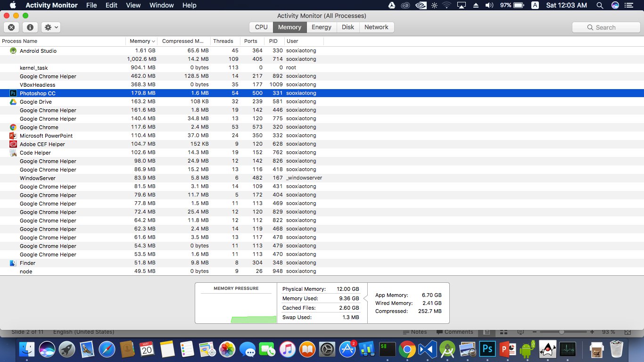Viewport: 644px width, 362px height.
Task: Click the Android Studio process icon
Action: [x=13, y=50]
